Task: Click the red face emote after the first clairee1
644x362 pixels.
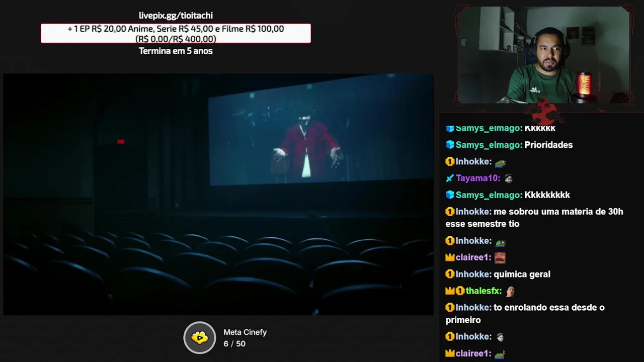Action: [500, 257]
